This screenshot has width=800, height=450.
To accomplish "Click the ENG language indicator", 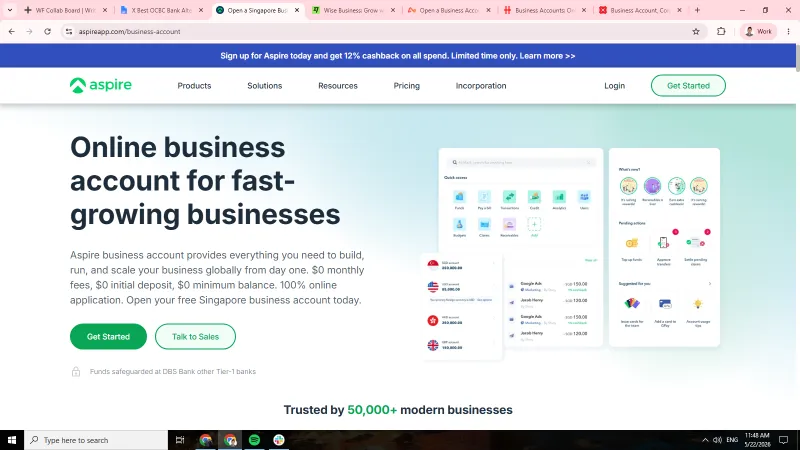I will 732,440.
